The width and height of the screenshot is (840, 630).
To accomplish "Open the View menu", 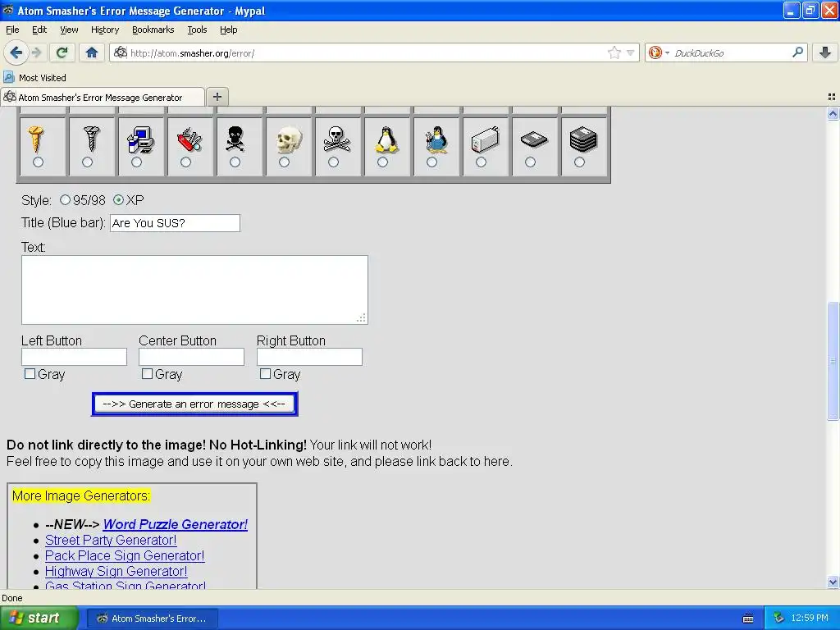I will pyautogui.click(x=69, y=30).
